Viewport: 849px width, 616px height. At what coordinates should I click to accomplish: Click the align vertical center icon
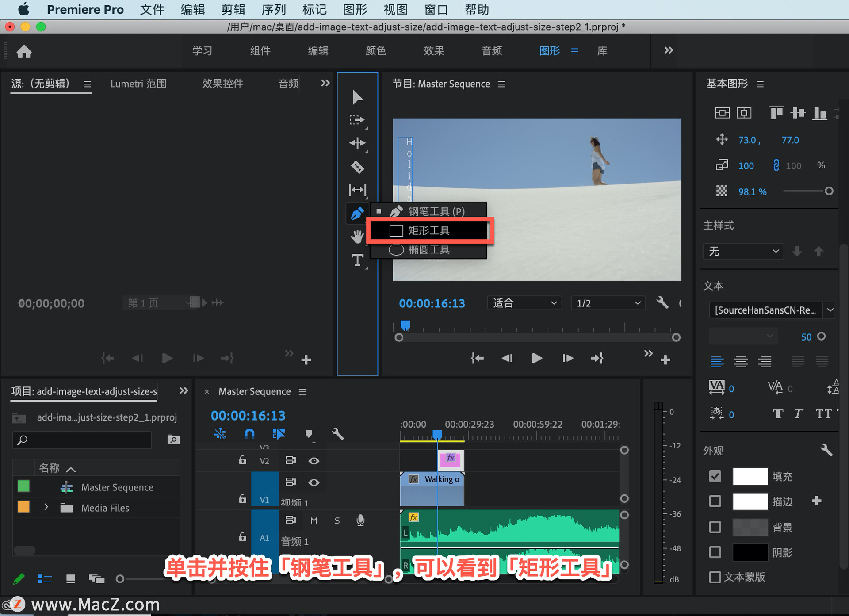tap(723, 113)
